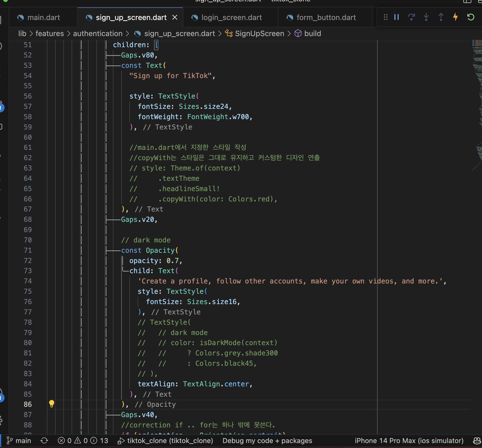Grab the debug toolbar drag handle

pos(386,17)
